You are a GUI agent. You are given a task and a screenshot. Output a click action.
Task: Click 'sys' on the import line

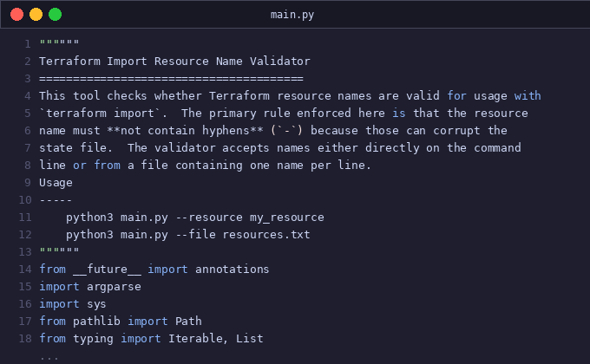coord(96,304)
